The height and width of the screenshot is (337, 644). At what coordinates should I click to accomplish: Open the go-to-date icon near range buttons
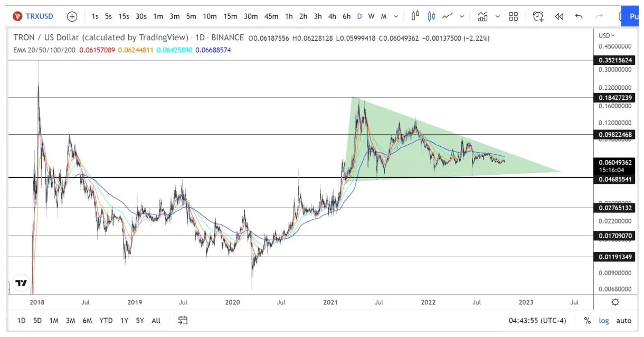point(182,321)
